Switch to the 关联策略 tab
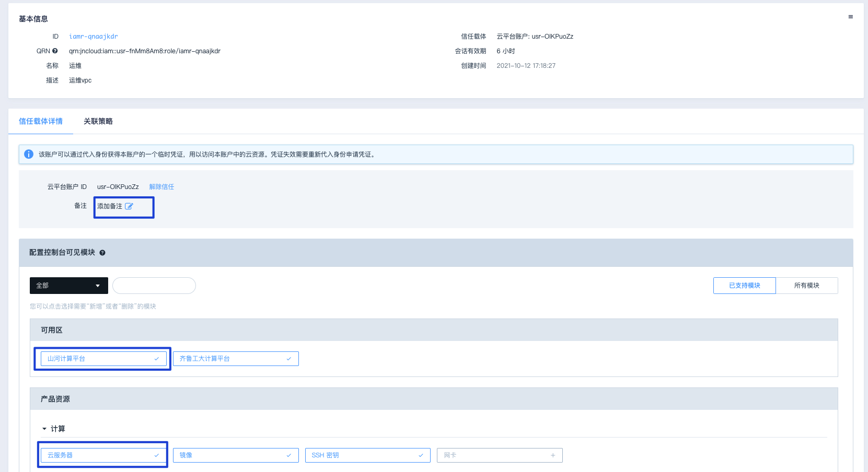868x472 pixels. [98, 121]
